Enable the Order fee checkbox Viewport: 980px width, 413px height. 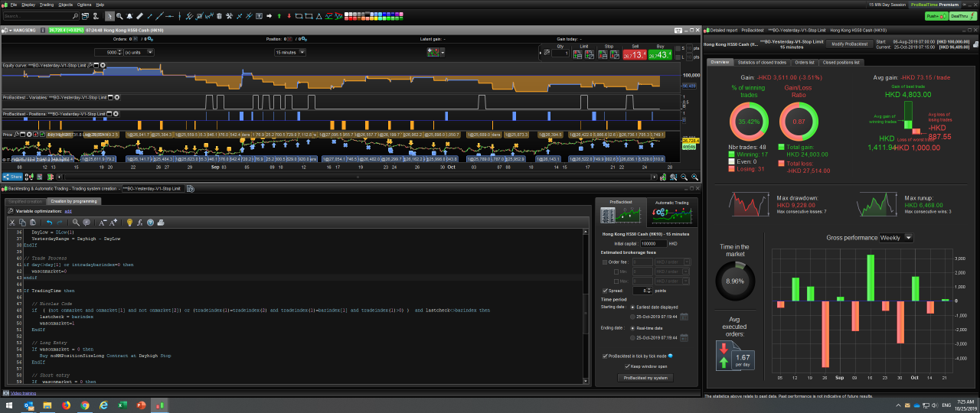point(605,262)
